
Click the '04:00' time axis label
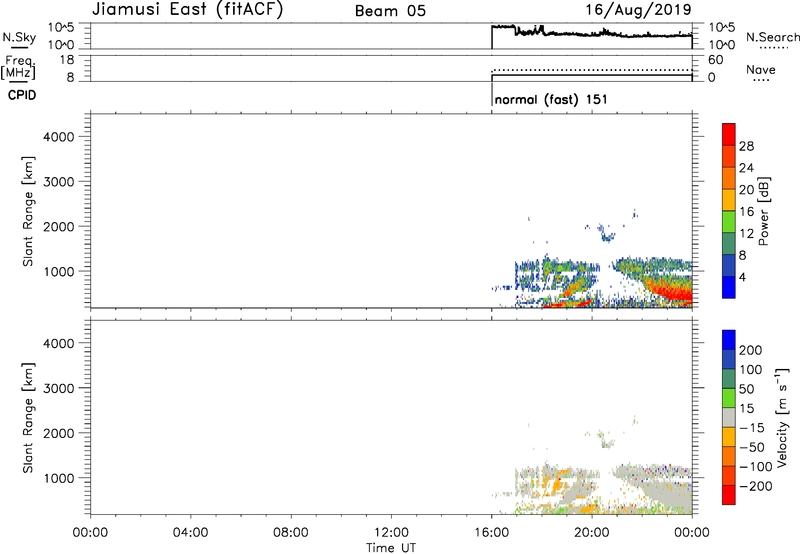[x=190, y=533]
